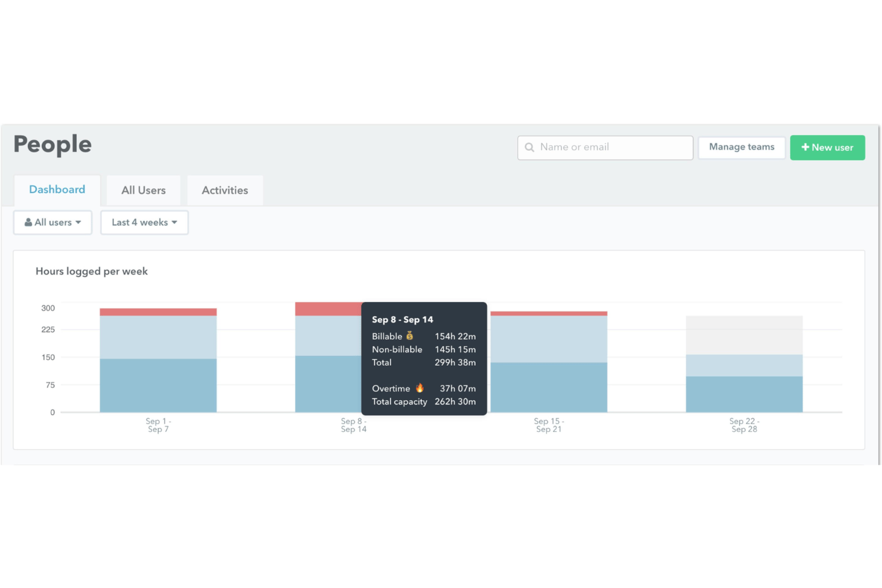Click the '300' y-axis label
The image size is (882, 588).
coord(48,308)
